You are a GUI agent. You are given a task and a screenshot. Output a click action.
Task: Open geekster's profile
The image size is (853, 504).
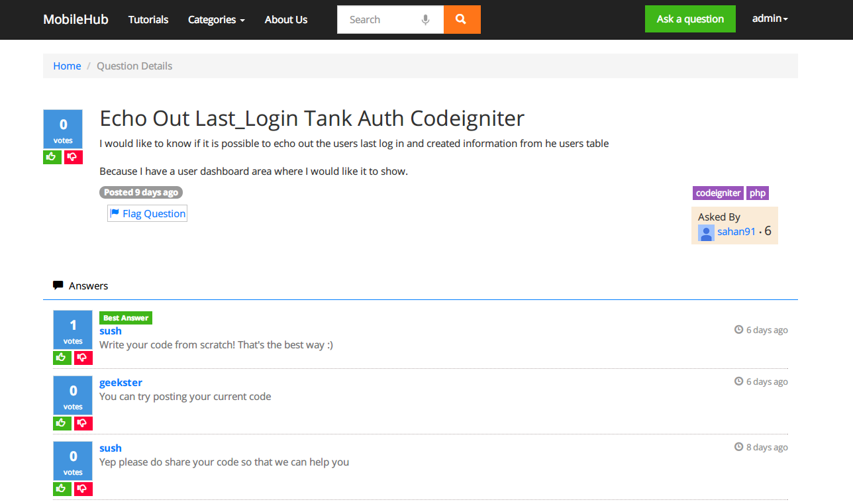pyautogui.click(x=121, y=382)
